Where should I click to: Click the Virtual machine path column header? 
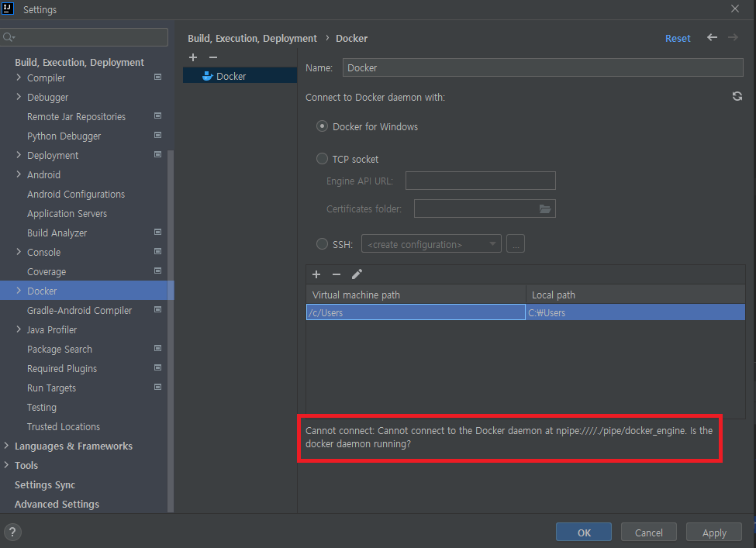(416, 295)
